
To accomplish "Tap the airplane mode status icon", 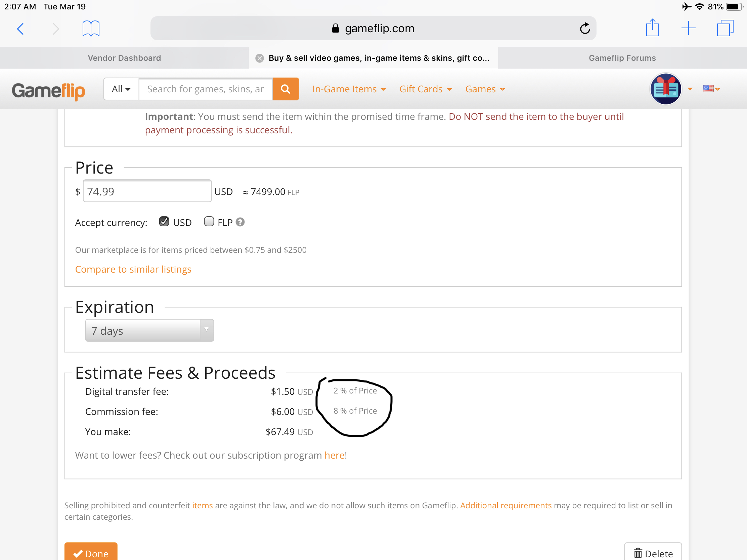I will pos(687,7).
